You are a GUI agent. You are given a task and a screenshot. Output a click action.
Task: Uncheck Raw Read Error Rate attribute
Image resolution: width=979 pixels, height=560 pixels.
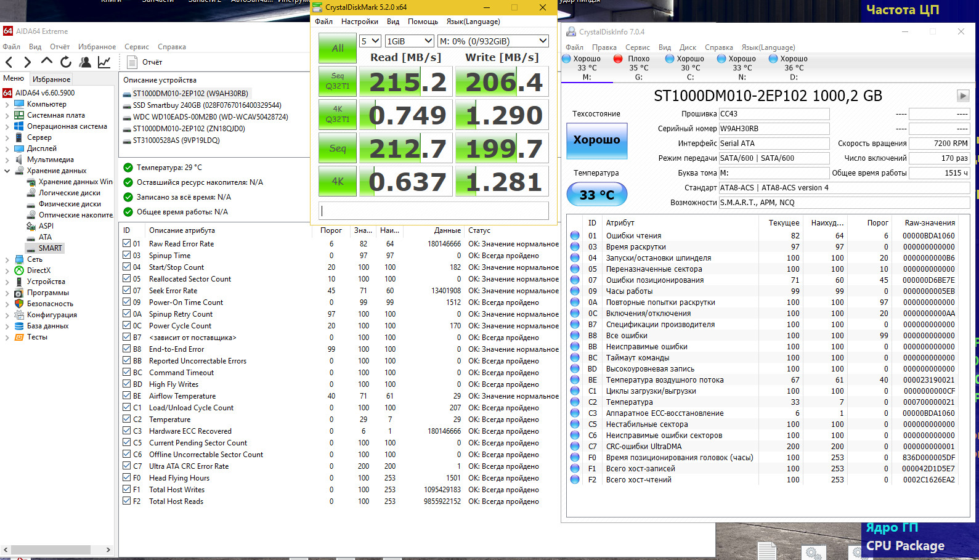click(126, 243)
